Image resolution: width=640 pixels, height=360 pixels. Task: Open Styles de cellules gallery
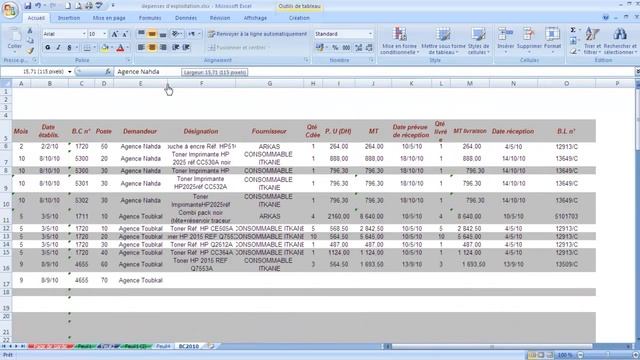point(478,40)
